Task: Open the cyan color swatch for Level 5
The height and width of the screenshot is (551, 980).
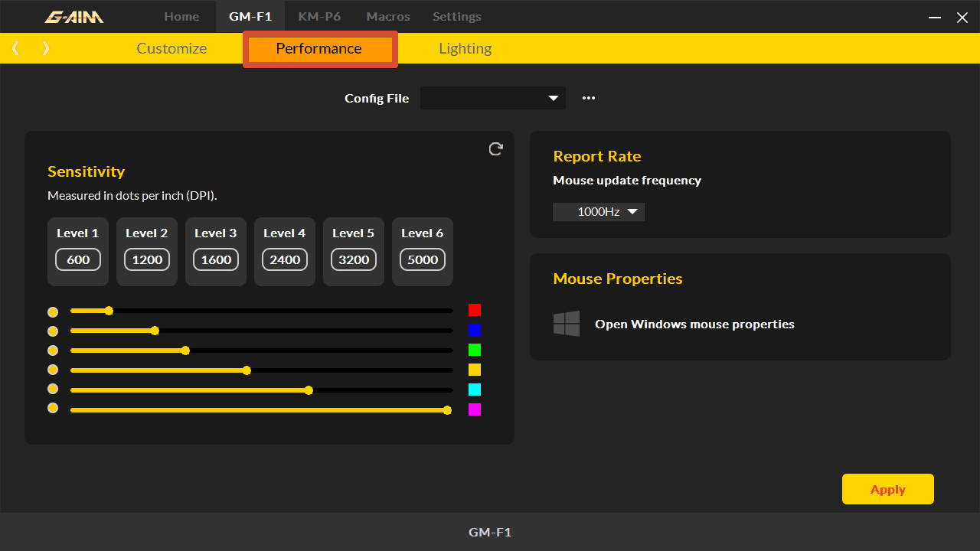Action: [475, 390]
